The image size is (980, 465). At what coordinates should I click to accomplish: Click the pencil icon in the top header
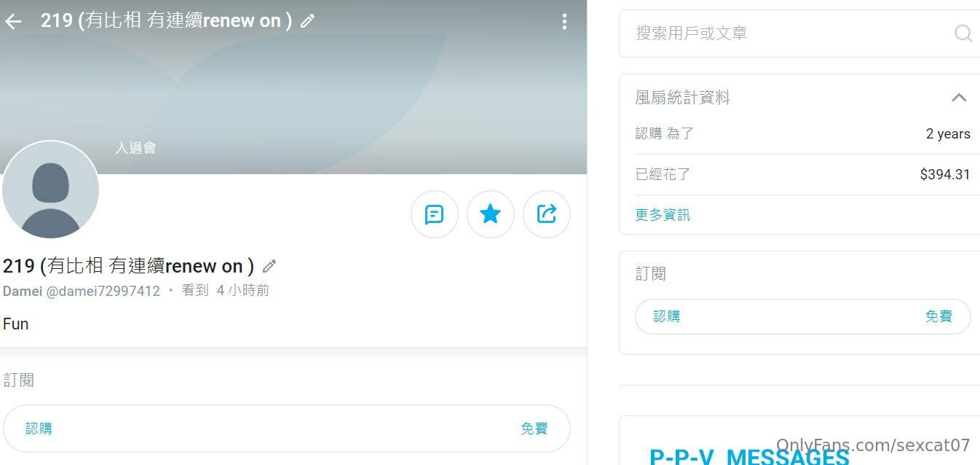[307, 21]
